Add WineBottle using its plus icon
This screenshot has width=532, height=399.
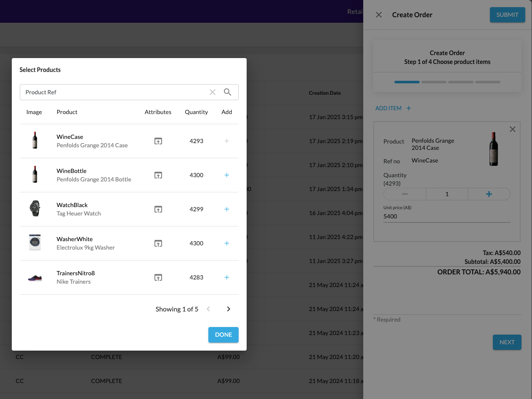(226, 175)
